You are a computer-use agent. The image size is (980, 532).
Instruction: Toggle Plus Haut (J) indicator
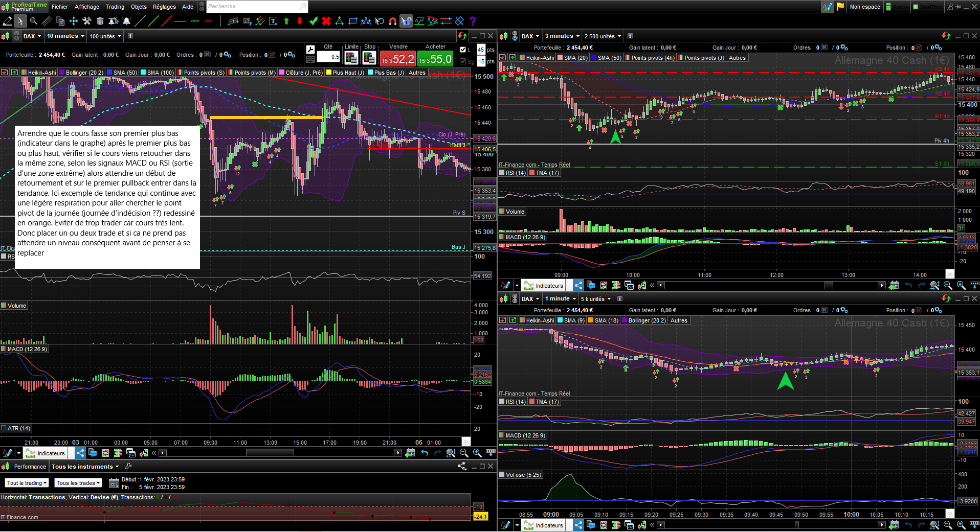345,73
